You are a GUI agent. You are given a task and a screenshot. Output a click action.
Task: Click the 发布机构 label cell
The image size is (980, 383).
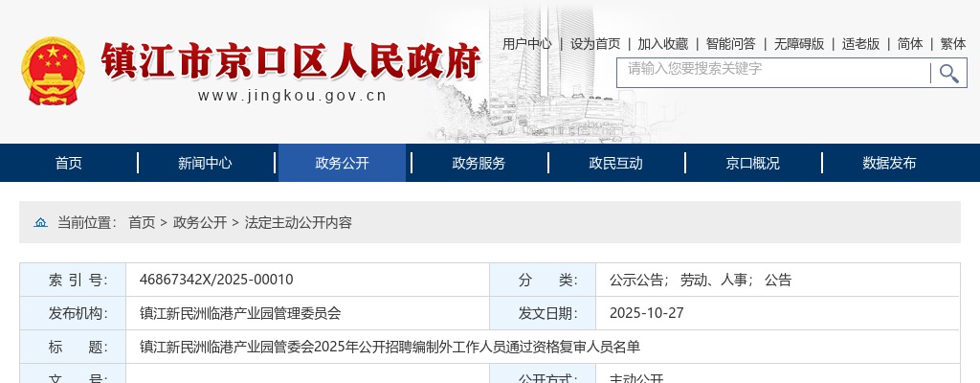pyautogui.click(x=73, y=313)
